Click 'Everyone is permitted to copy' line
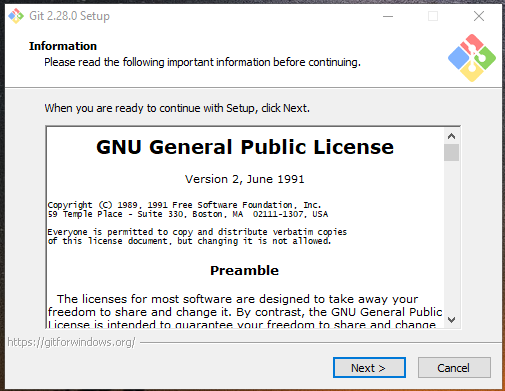The height and width of the screenshot is (391, 505). pyautogui.click(x=197, y=232)
